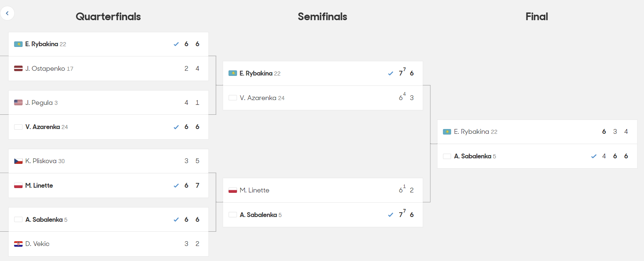
Task: Select the Semifinals round heading
Action: (x=322, y=16)
